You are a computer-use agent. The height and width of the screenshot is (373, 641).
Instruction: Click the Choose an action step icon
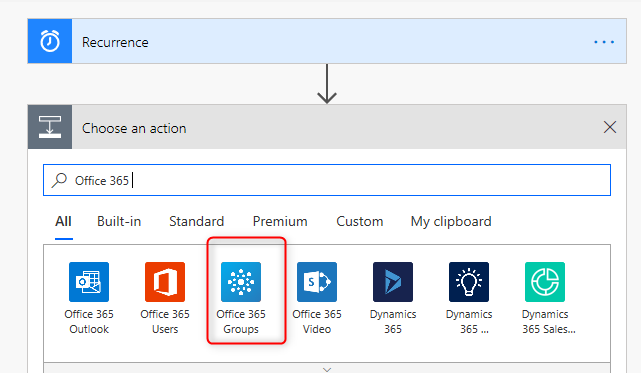[50, 127]
